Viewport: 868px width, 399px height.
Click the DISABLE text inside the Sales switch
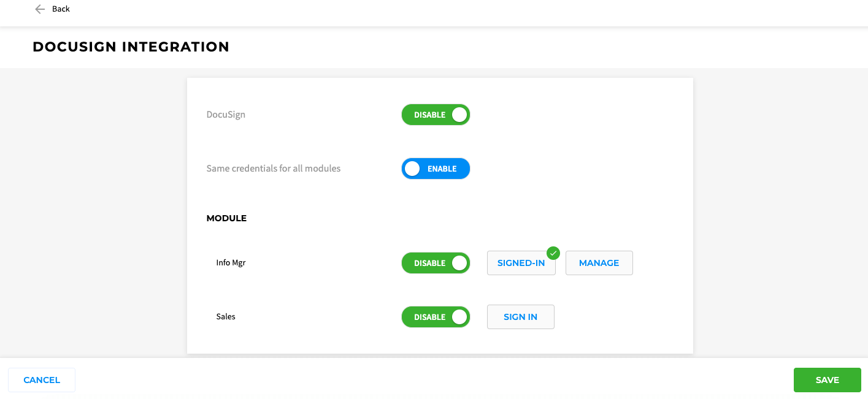[429, 317]
